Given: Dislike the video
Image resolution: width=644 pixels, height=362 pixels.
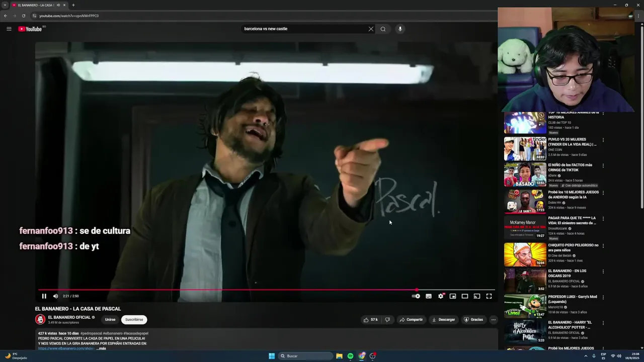Looking at the screenshot, I should point(387,320).
